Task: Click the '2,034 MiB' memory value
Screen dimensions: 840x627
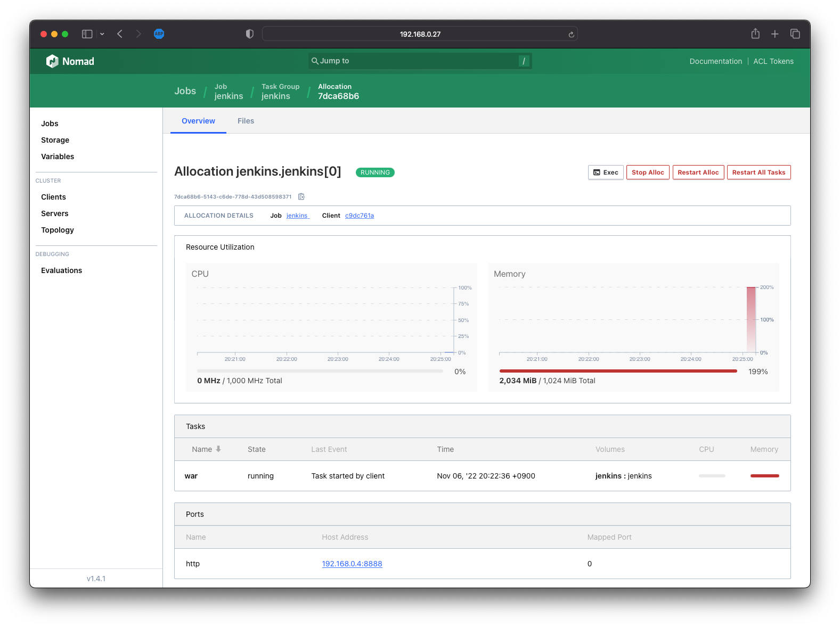Action: [x=518, y=381]
